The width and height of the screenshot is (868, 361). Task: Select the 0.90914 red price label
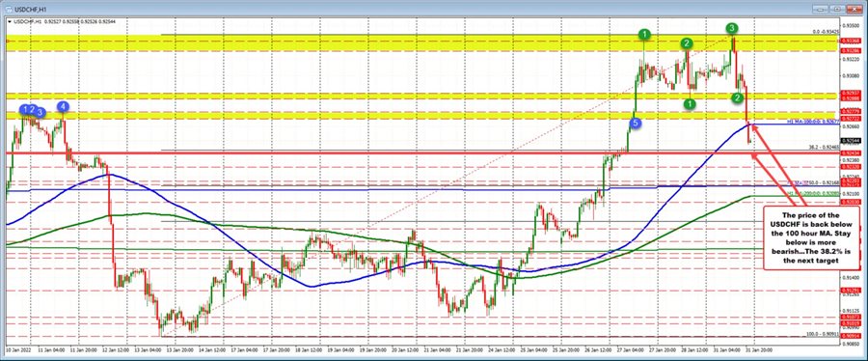[x=850, y=336]
